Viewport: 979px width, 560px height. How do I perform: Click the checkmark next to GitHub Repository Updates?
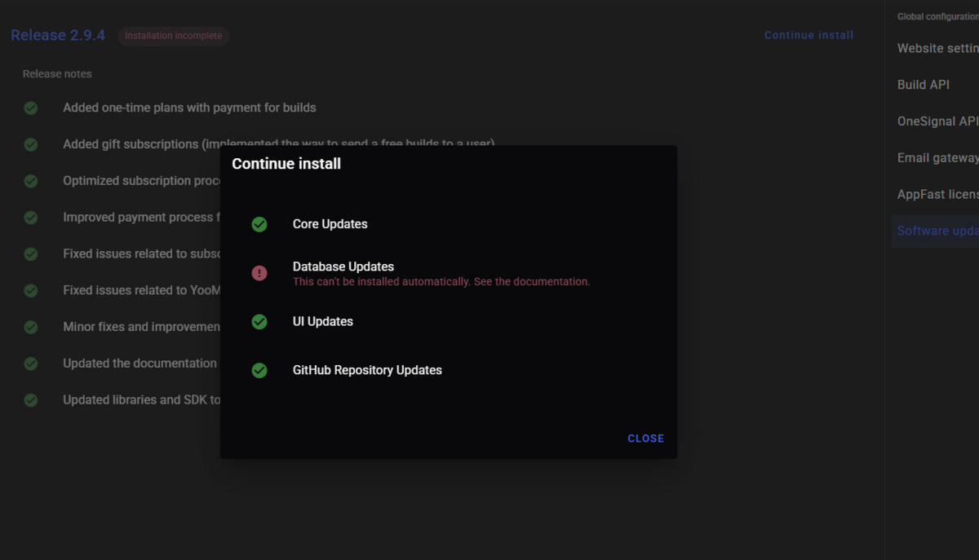[x=259, y=370]
